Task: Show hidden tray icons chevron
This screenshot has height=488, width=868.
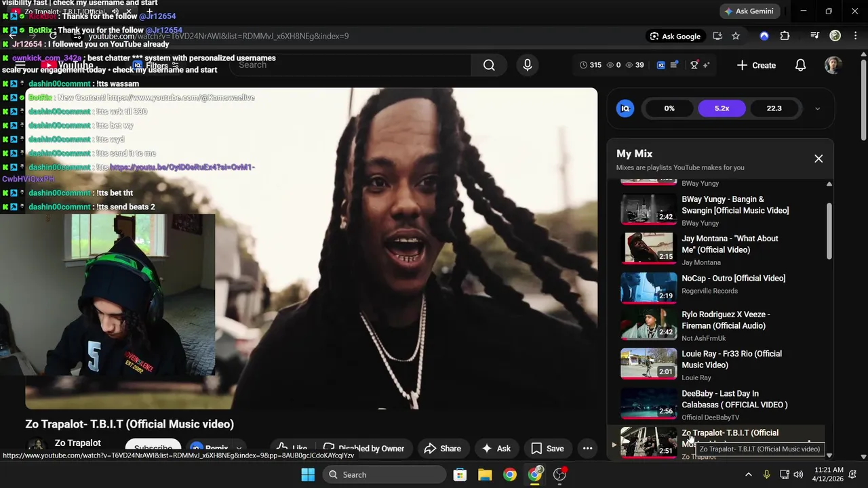Action: click(749, 474)
